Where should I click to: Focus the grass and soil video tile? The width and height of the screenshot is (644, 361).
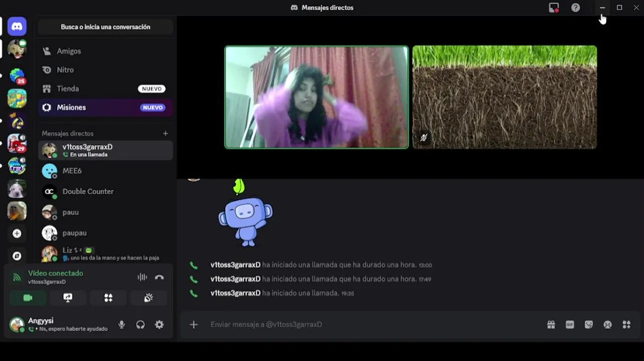tap(505, 97)
